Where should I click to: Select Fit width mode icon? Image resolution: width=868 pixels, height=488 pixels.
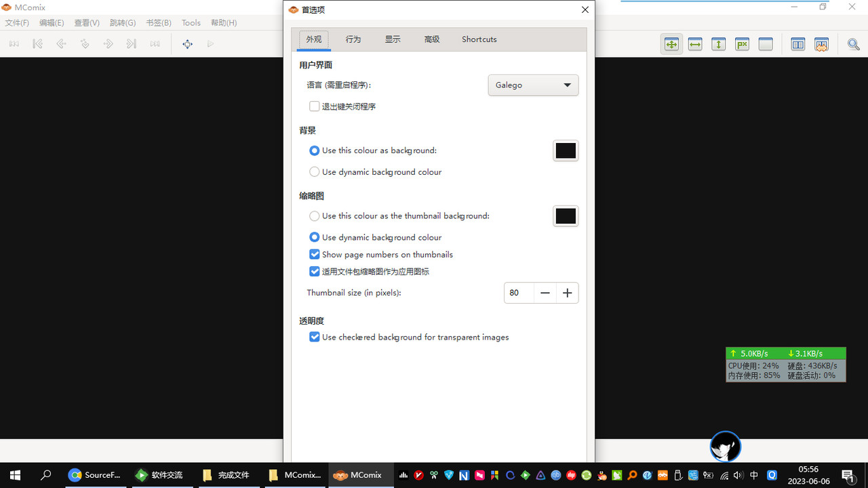click(x=695, y=44)
